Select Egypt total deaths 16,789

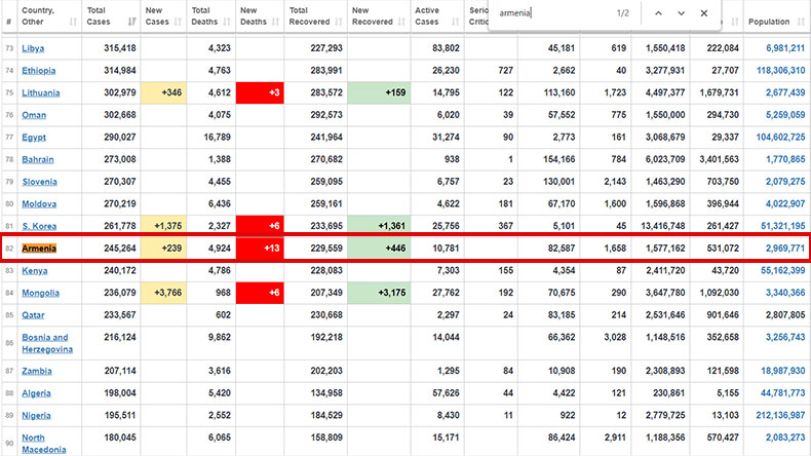pos(217,137)
